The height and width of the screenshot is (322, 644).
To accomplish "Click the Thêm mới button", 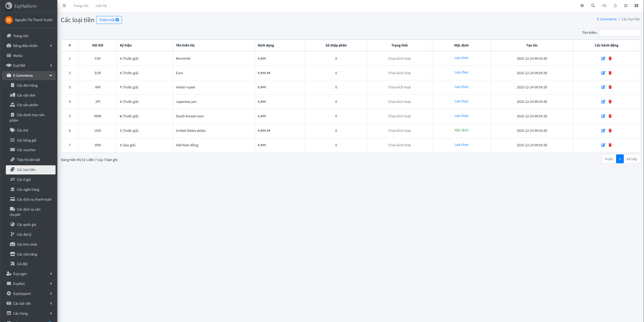I will tap(109, 20).
